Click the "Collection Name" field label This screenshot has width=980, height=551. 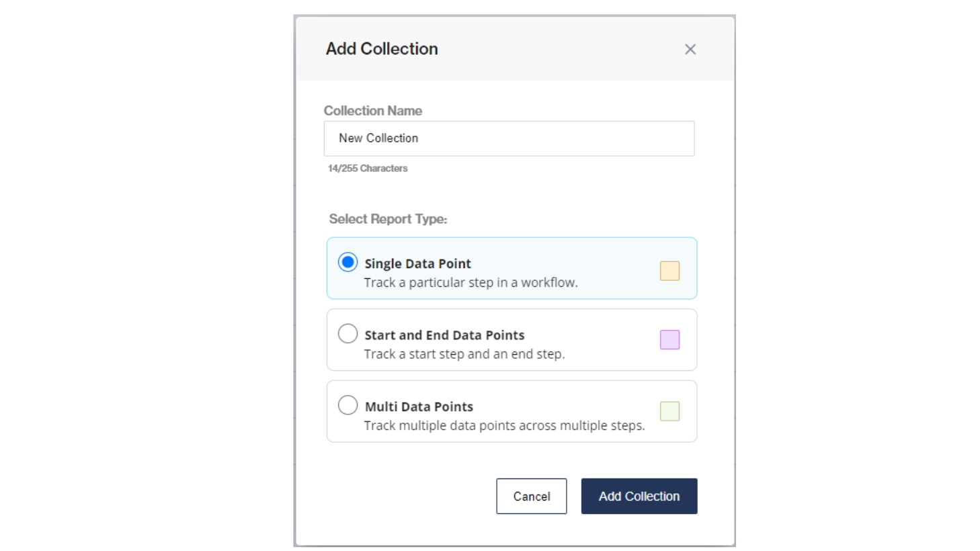373,111
